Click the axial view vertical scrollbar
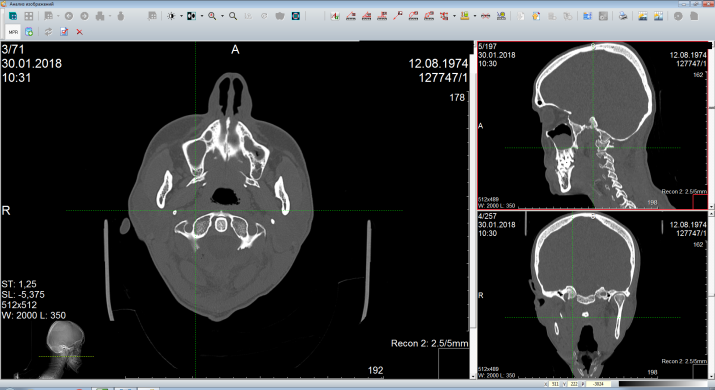This screenshot has height=390, width=715. coord(471,210)
